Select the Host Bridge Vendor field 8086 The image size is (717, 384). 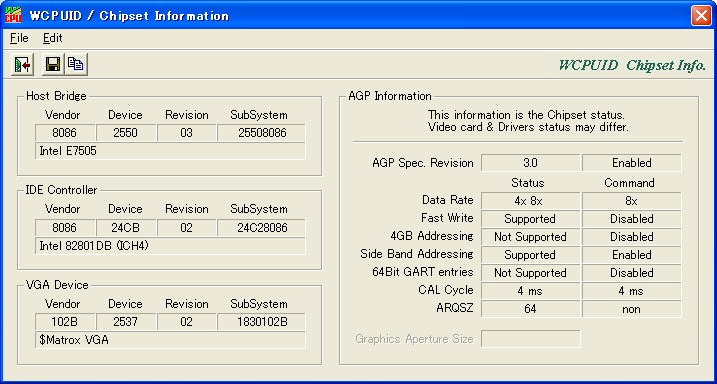point(65,133)
